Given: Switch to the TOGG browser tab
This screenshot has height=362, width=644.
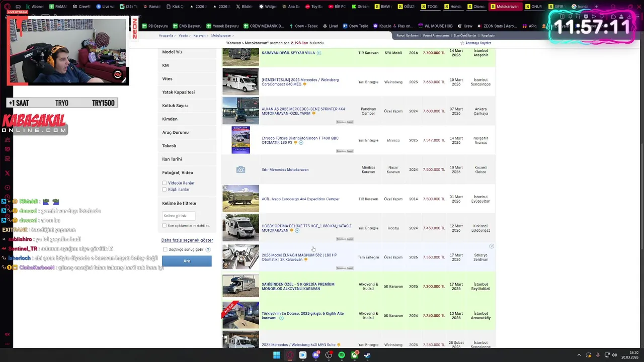Looking at the screenshot, I should pyautogui.click(x=429, y=7).
